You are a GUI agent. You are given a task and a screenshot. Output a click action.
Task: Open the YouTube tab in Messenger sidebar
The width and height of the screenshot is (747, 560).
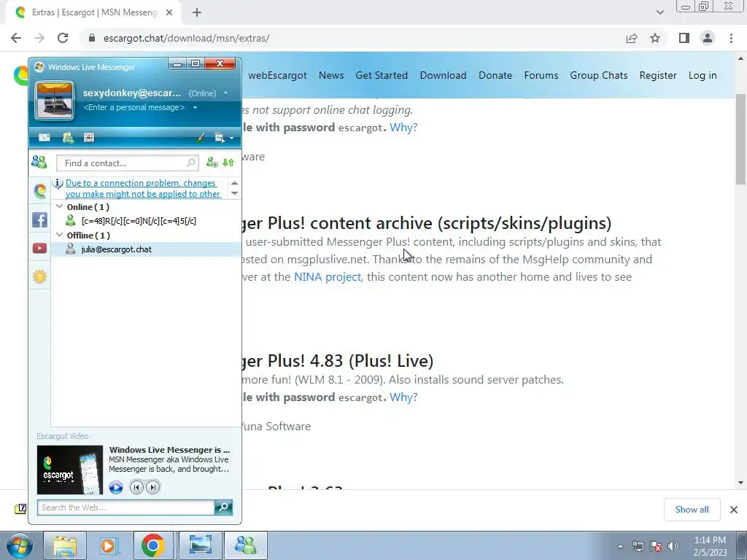(x=39, y=248)
